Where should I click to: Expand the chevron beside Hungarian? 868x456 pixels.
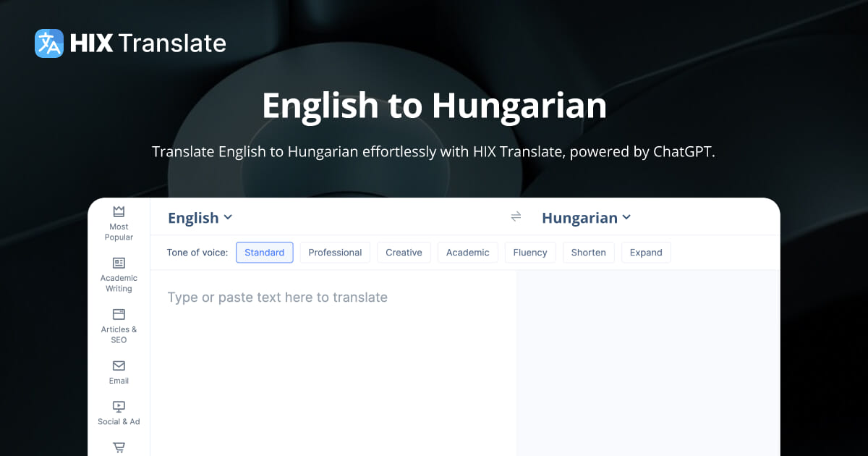tap(628, 217)
